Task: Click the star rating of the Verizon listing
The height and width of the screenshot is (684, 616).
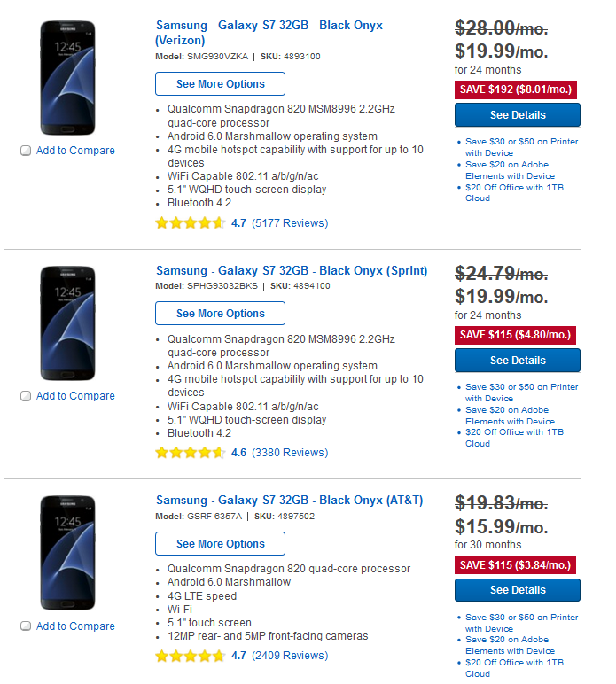Action: click(x=191, y=223)
